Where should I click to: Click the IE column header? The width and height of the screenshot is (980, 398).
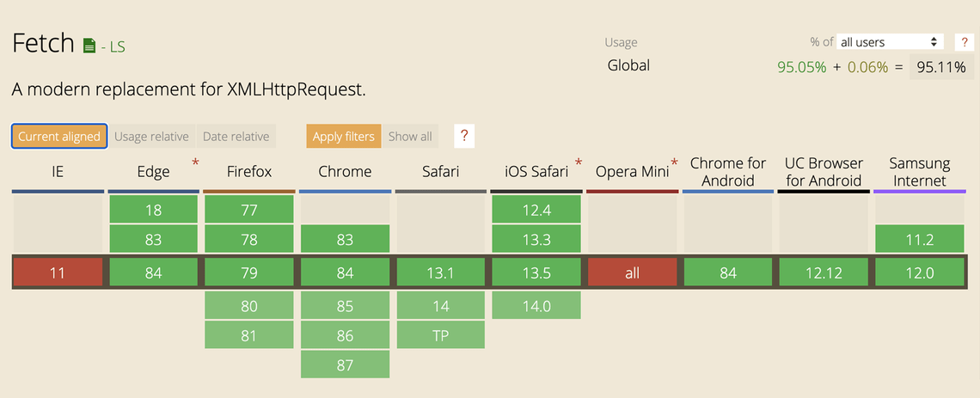pos(58,172)
